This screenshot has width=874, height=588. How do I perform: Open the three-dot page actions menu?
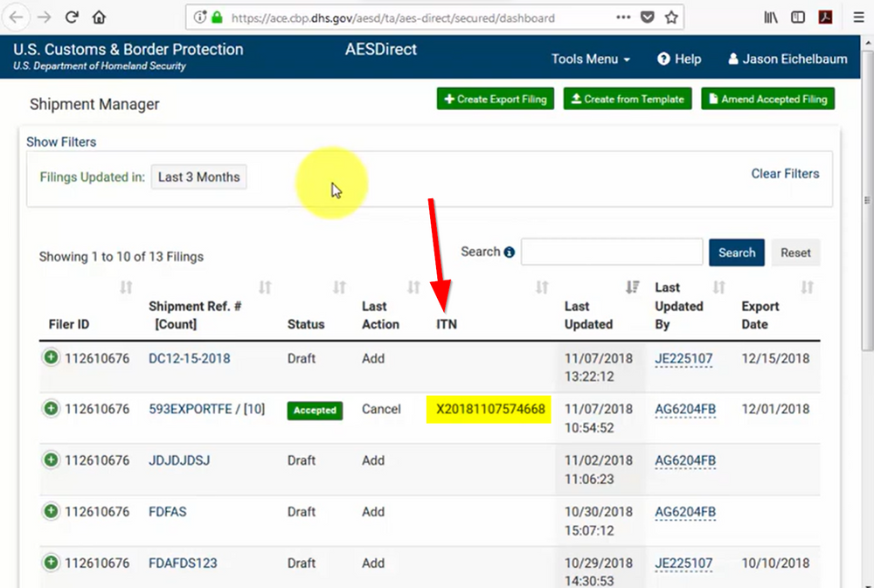coord(623,17)
